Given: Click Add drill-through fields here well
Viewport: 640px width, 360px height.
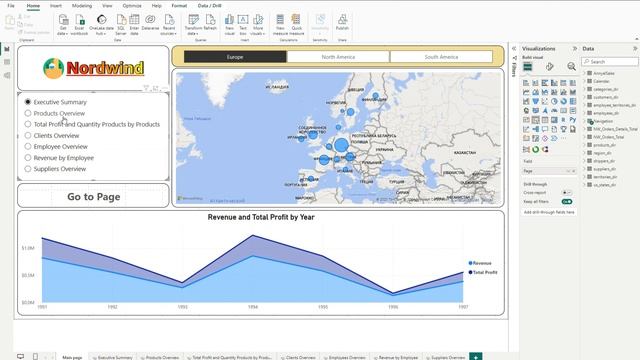Looking at the screenshot, I should tap(549, 212).
